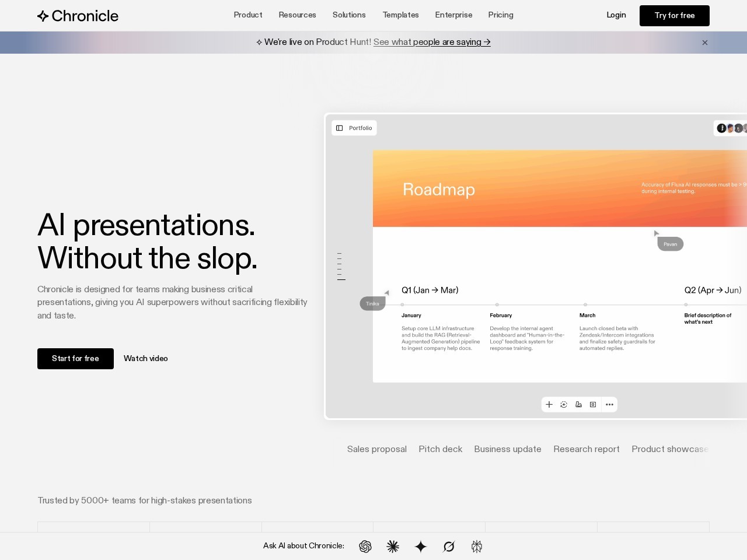Click the Grok icon in the Ask AI bar
Screen dimensions: 747x560
pyautogui.click(x=449, y=547)
